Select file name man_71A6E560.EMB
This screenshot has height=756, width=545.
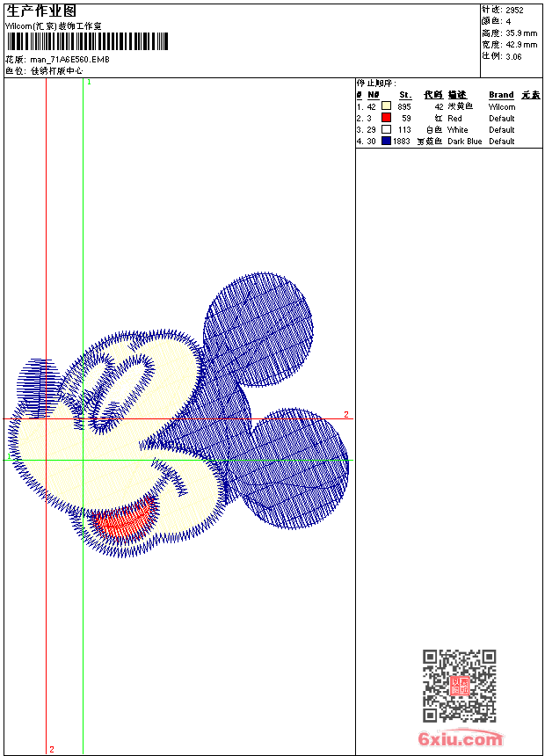click(70, 60)
